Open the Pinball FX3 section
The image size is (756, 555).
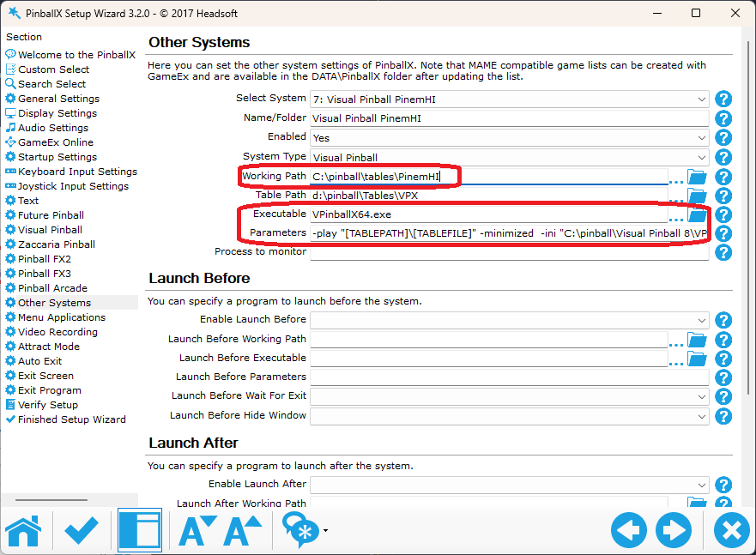tap(45, 274)
